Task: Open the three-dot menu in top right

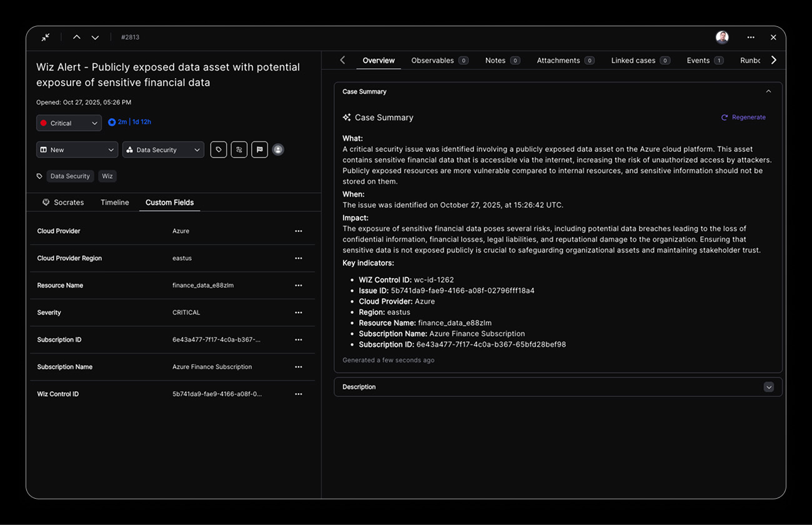Action: pos(751,37)
